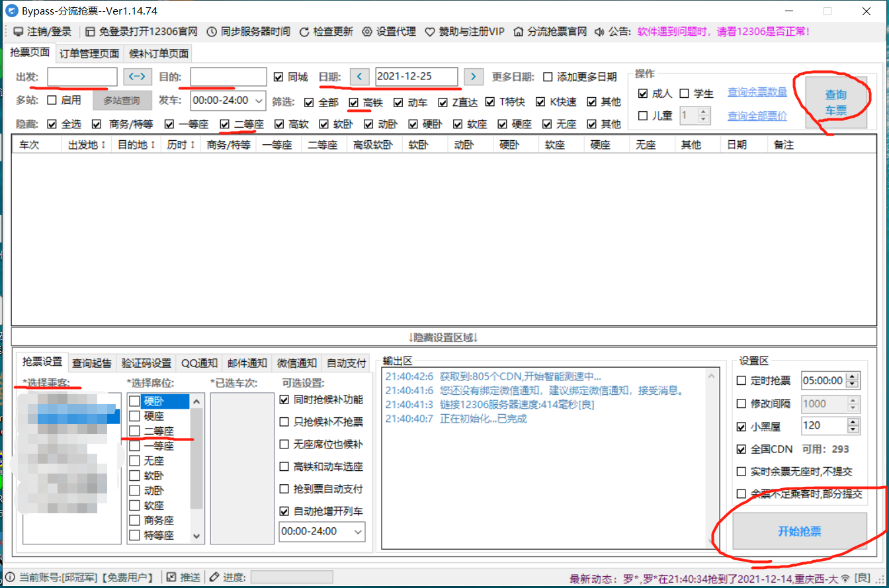Click the 注销/登录 toolbar icon

tap(19, 31)
